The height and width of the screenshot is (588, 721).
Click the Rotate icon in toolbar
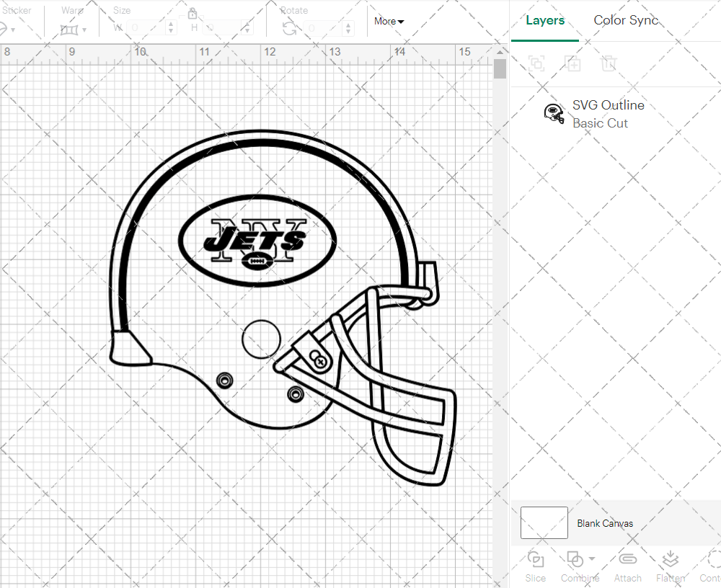pyautogui.click(x=289, y=28)
